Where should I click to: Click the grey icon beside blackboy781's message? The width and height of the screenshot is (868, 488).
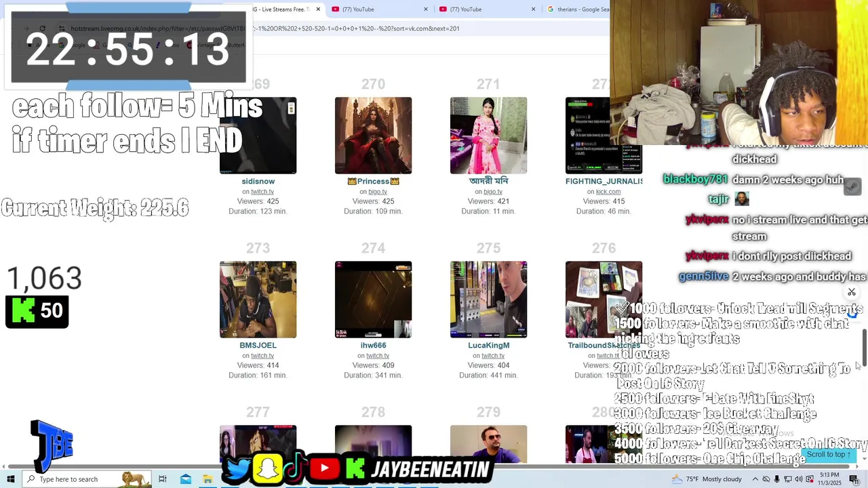852,186
